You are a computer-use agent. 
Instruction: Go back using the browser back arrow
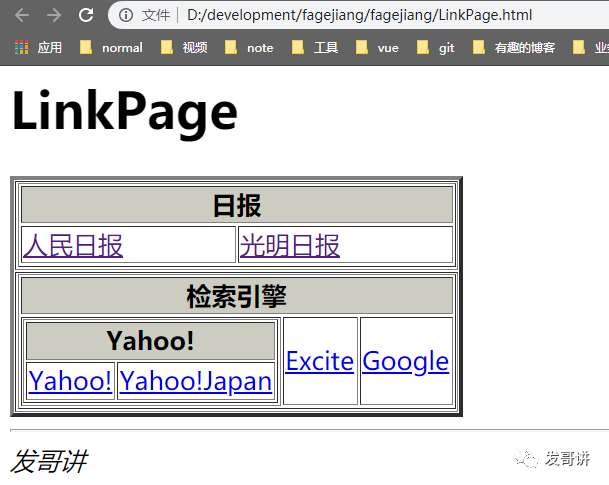tap(22, 16)
